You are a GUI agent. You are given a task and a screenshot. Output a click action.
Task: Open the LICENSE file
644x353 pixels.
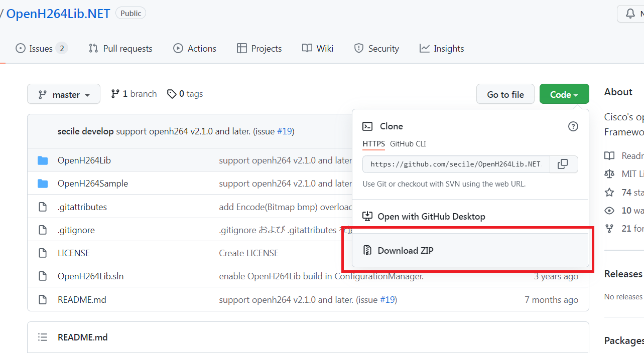pos(74,253)
